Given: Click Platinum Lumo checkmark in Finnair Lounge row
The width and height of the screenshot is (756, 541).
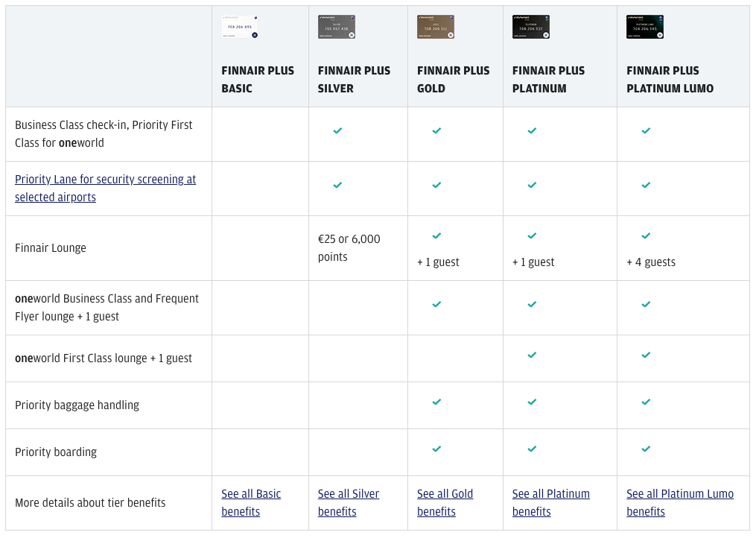Looking at the screenshot, I should [646, 235].
